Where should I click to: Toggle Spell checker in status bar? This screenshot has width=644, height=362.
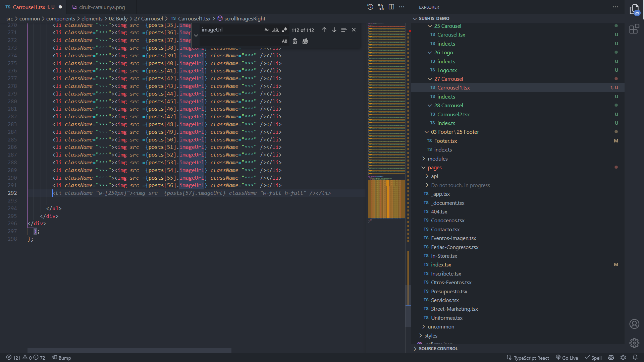(593, 358)
